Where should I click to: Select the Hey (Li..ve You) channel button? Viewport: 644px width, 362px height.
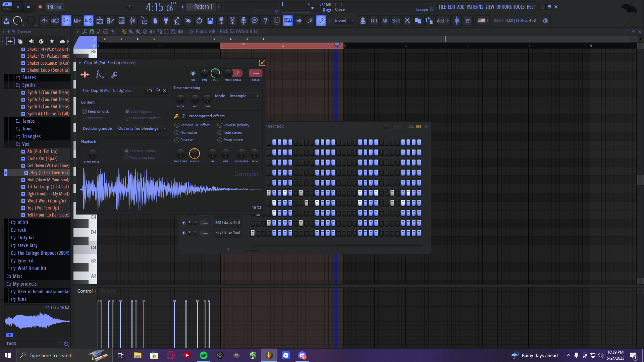[x=227, y=233]
